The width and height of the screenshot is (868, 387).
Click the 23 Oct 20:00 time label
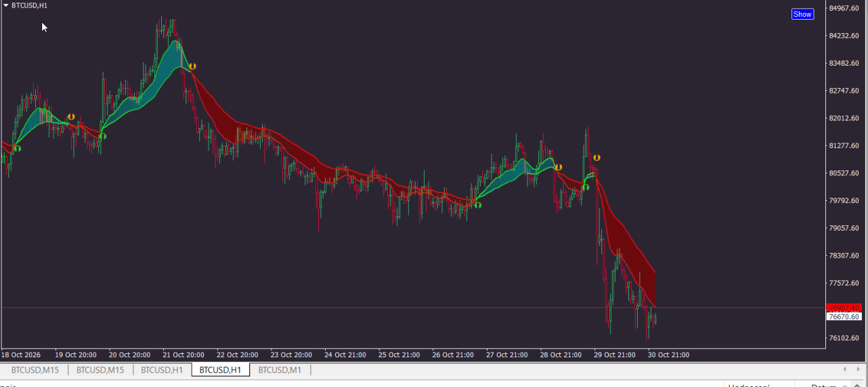(x=291, y=355)
